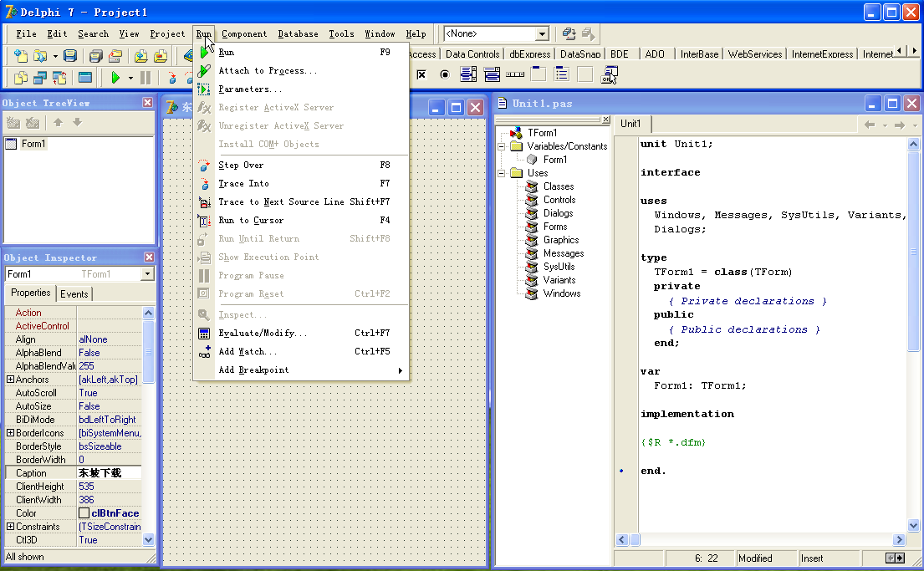The height and width of the screenshot is (571, 924).
Task: Click move-up arrow in Object TreeView
Action: coord(58,123)
